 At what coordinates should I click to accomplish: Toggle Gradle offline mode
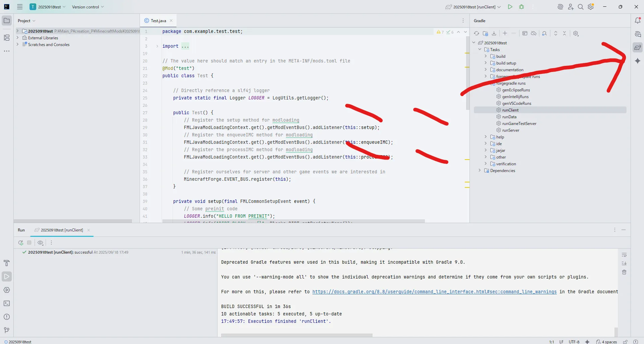[x=534, y=33]
